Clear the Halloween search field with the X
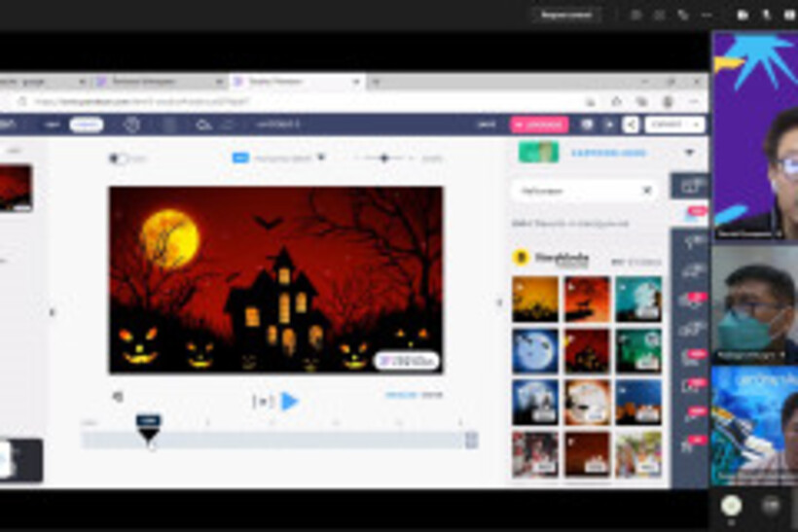This screenshot has width=798, height=532. pyautogui.click(x=646, y=191)
